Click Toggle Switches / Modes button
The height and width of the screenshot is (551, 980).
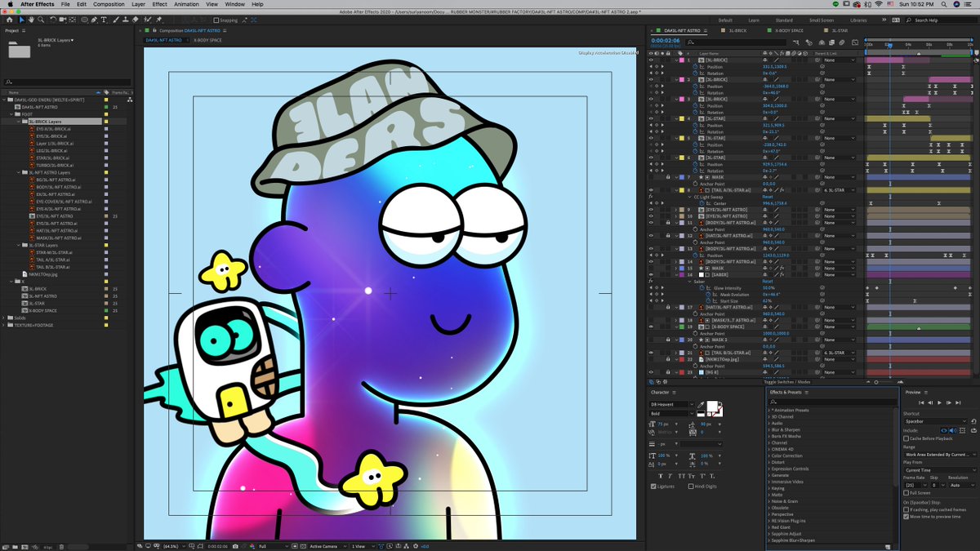(x=787, y=382)
